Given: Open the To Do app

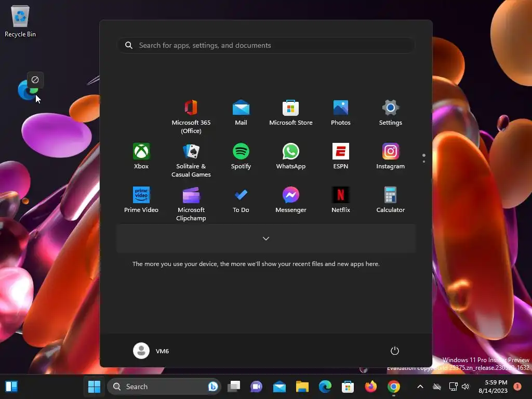Looking at the screenshot, I should 241,199.
